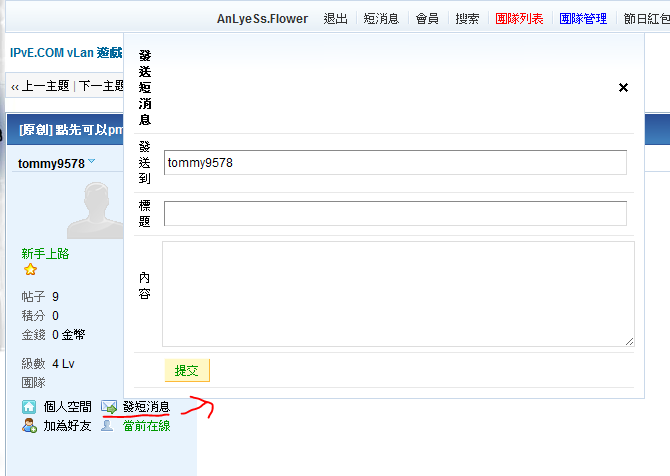Click the online status person icon

pyautogui.click(x=107, y=426)
